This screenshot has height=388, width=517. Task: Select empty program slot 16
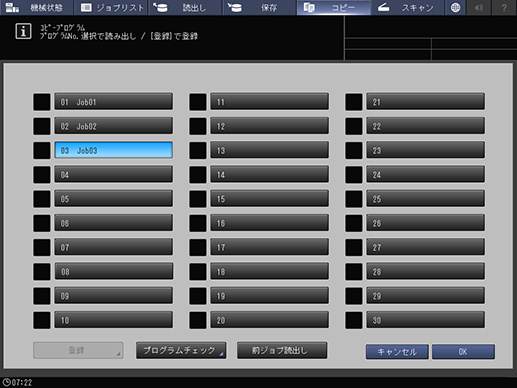(x=269, y=223)
